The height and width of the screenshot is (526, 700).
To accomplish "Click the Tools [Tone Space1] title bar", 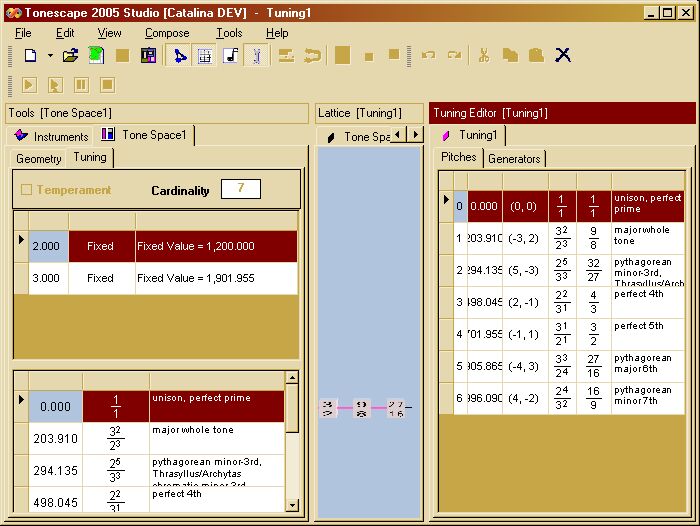I will tap(157, 113).
